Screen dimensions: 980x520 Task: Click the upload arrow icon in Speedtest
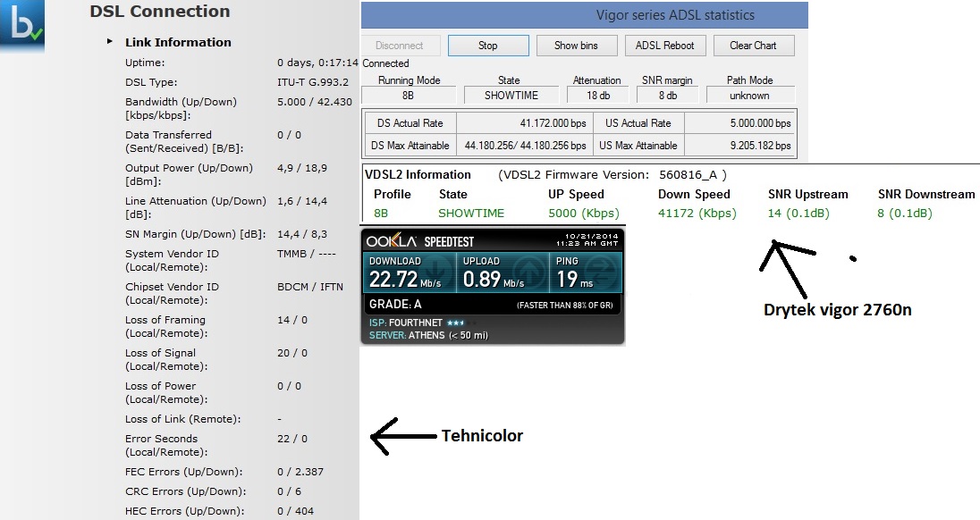point(529,273)
